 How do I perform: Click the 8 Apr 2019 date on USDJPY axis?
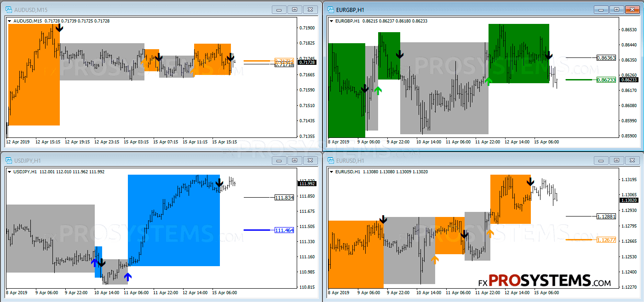point(17,293)
